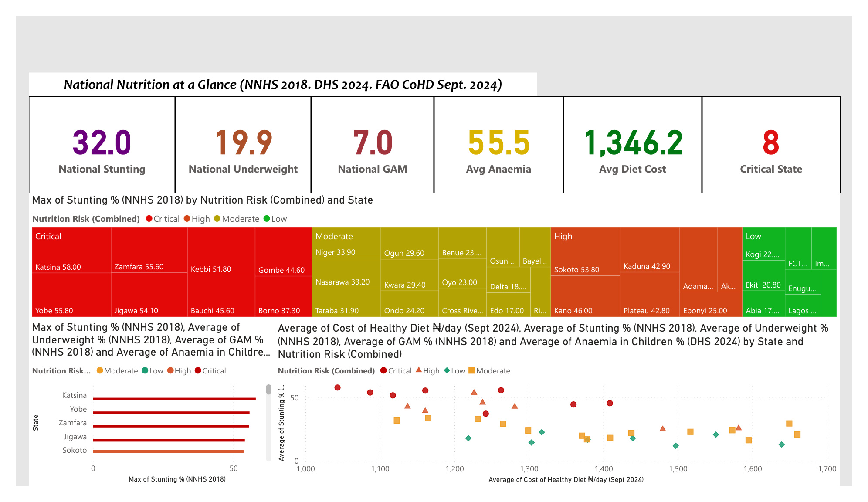Click High legend swatch in treemap legend

pos(187,219)
